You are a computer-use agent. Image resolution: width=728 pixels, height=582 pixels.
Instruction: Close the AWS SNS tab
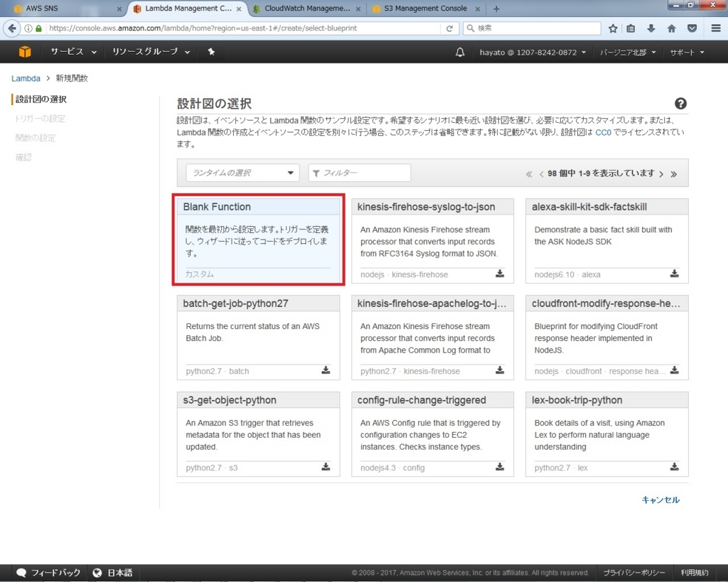tap(119, 9)
